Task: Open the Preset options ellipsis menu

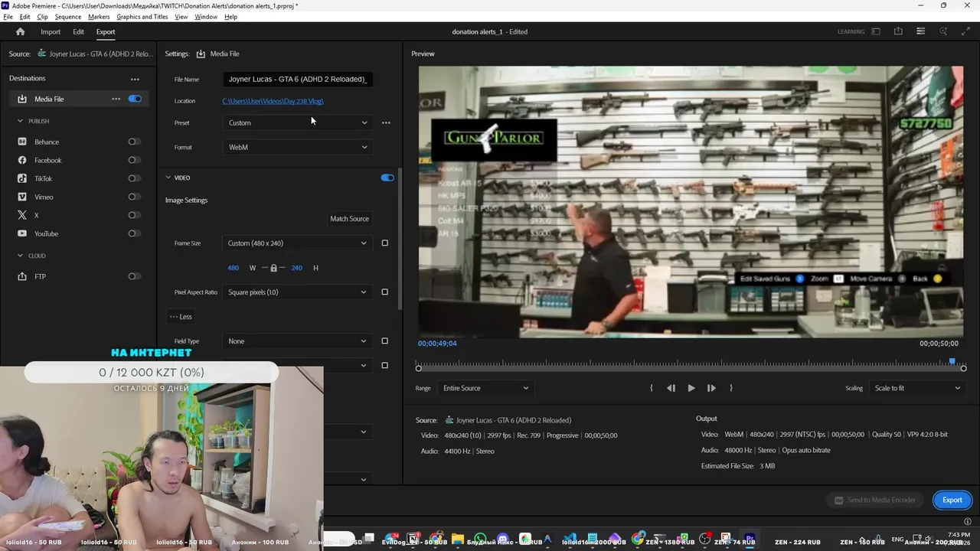Action: [386, 122]
